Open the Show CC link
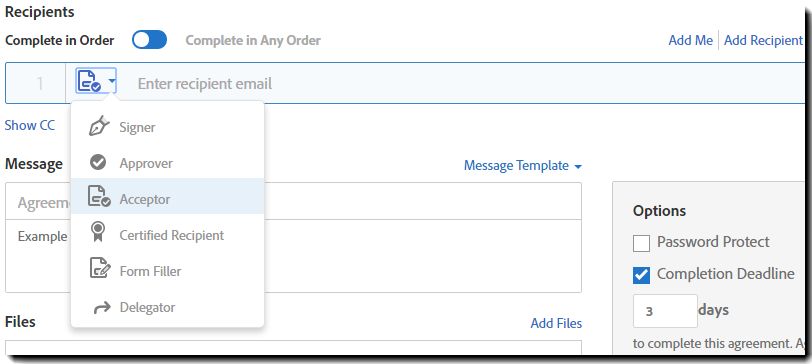Screen dimensions: 812x364 tap(30, 125)
